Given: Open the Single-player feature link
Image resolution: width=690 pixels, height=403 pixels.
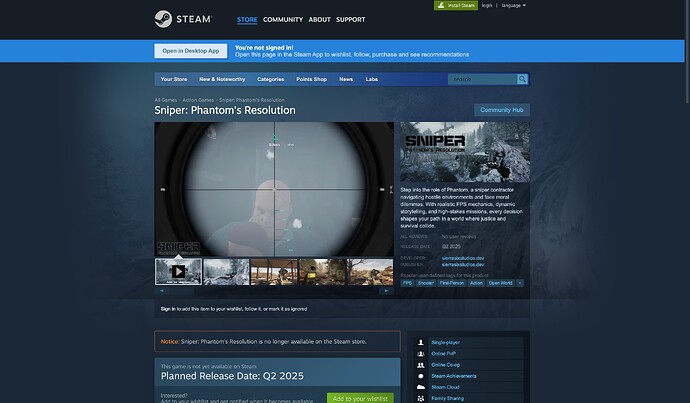Looking at the screenshot, I should [x=445, y=342].
